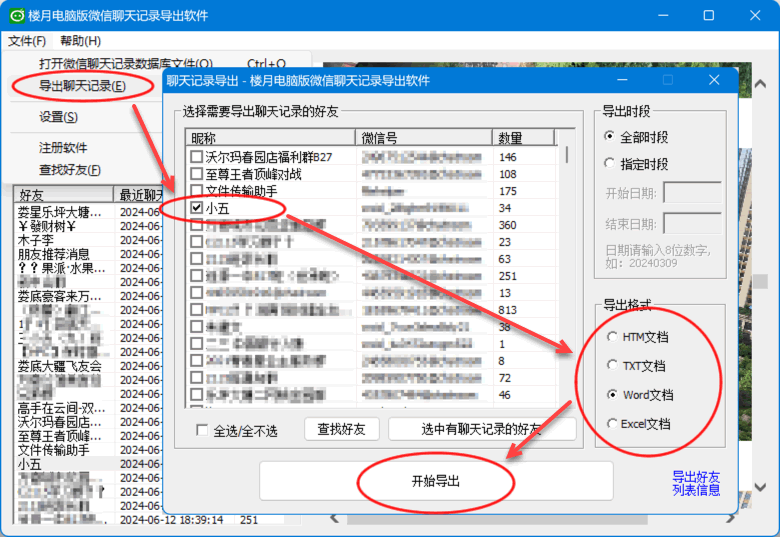
Task: Select 娄星乐坪大塘… in main friend list
Action: pos(60,212)
